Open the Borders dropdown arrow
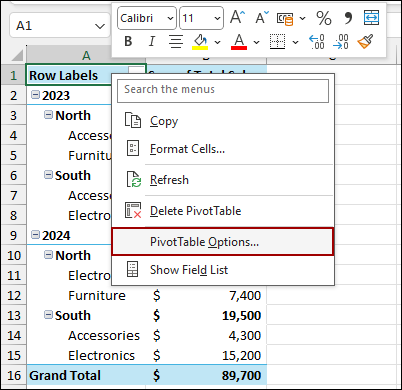Image resolution: width=402 pixels, height=390 pixels. tap(295, 42)
